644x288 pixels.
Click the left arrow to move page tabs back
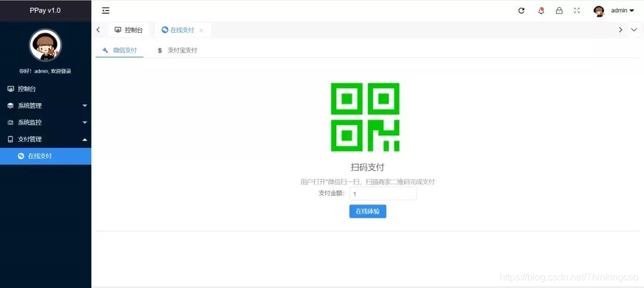coord(98,30)
